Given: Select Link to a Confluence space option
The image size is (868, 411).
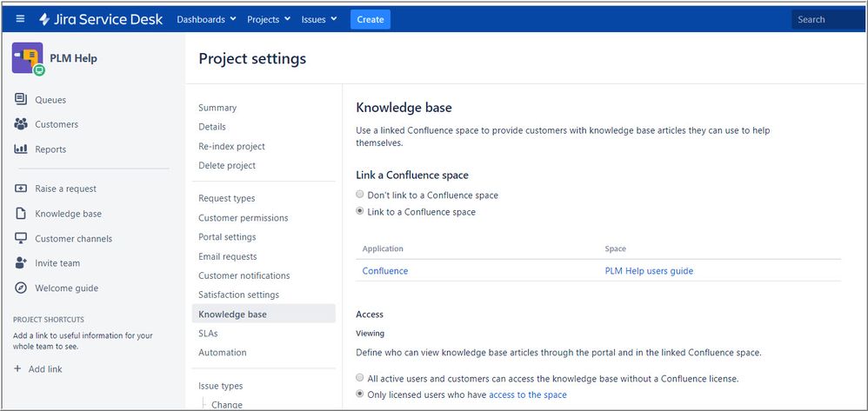Looking at the screenshot, I should click(x=360, y=212).
